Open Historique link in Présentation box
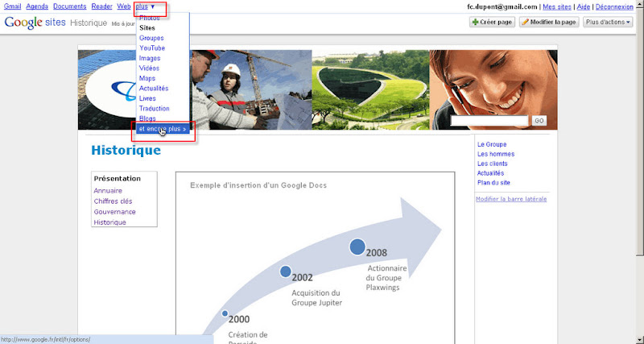The image size is (644, 344). [109, 222]
